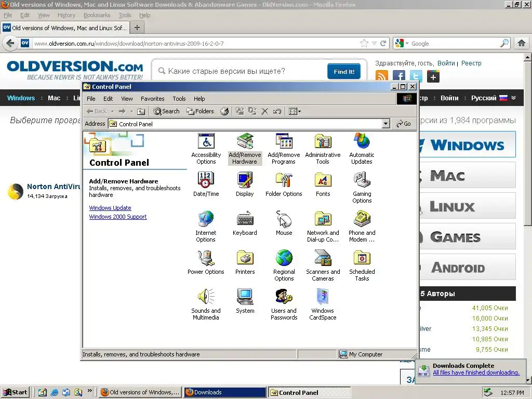Click History icon in Control Panel toolbar

(x=224, y=111)
